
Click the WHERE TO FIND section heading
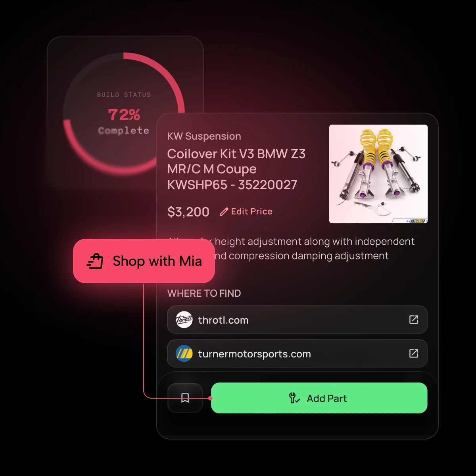point(204,293)
